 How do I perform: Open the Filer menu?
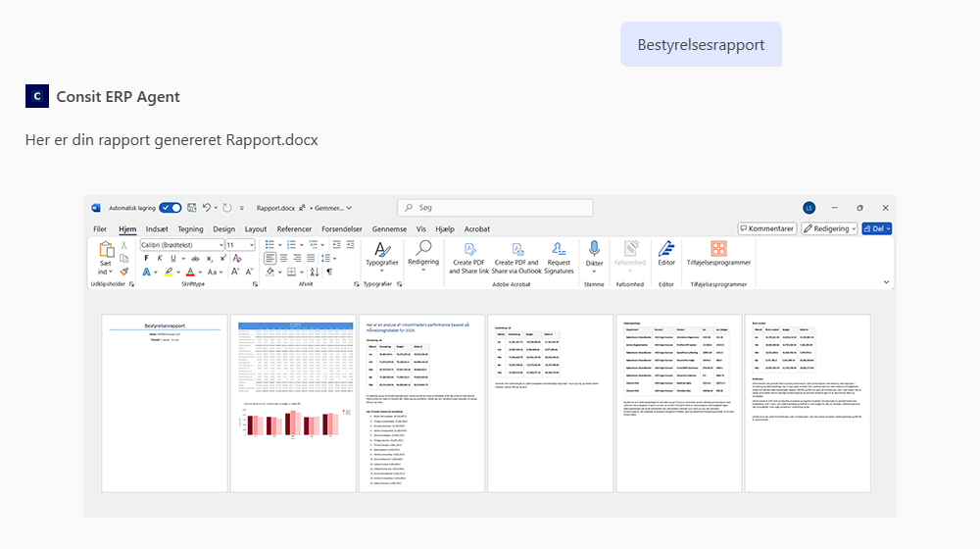tap(100, 229)
